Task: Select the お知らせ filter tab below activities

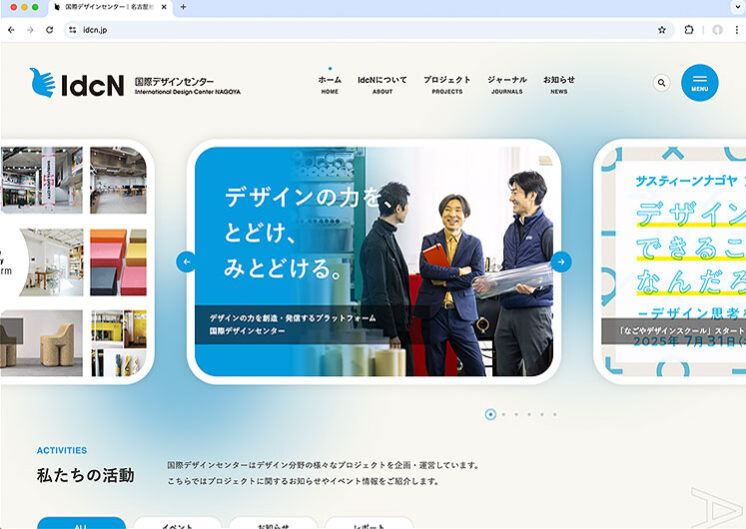Action: click(273, 523)
